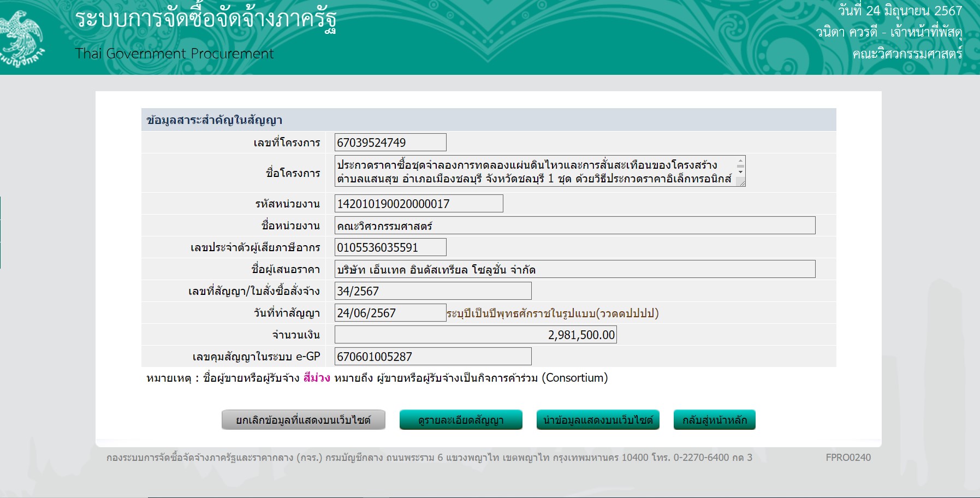The image size is (980, 498).
Task: Return to main page via กลับสู่หน้าหลัก
Action: click(x=714, y=420)
